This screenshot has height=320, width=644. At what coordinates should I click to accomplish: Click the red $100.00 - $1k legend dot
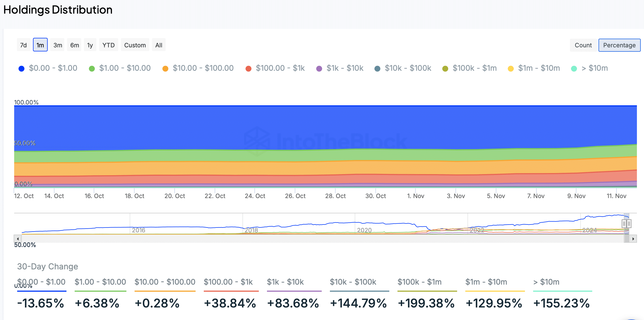pyautogui.click(x=248, y=69)
